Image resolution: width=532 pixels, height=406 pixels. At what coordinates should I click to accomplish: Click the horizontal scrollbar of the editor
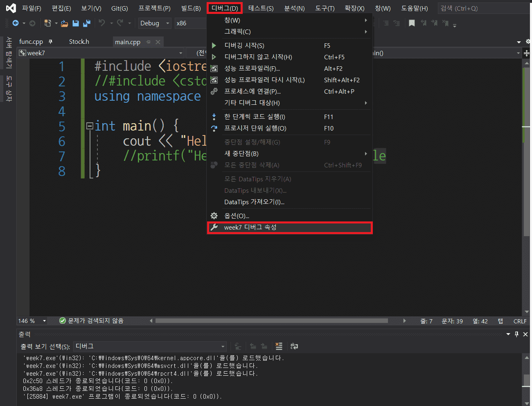(x=271, y=321)
